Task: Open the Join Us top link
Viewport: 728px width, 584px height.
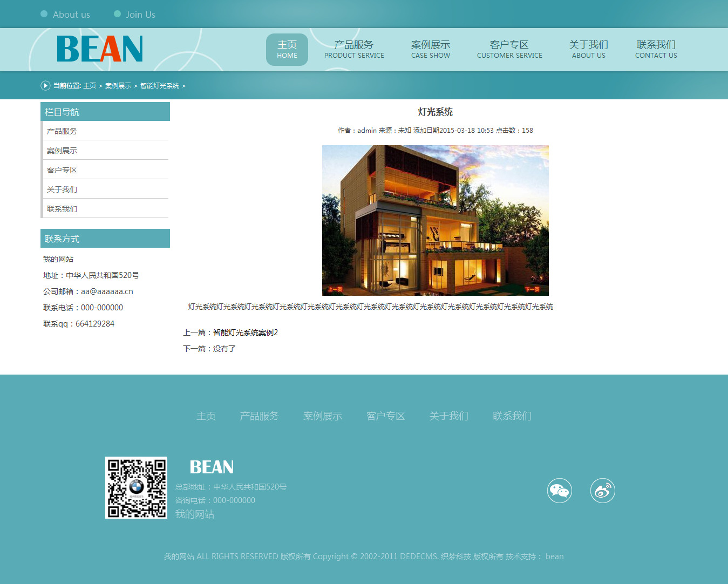Action: click(x=140, y=15)
